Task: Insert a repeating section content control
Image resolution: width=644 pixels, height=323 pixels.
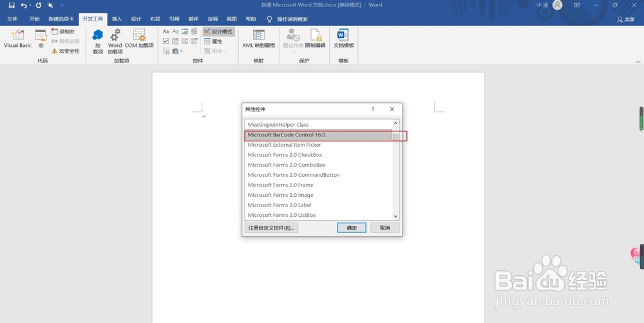Action: tap(166, 51)
